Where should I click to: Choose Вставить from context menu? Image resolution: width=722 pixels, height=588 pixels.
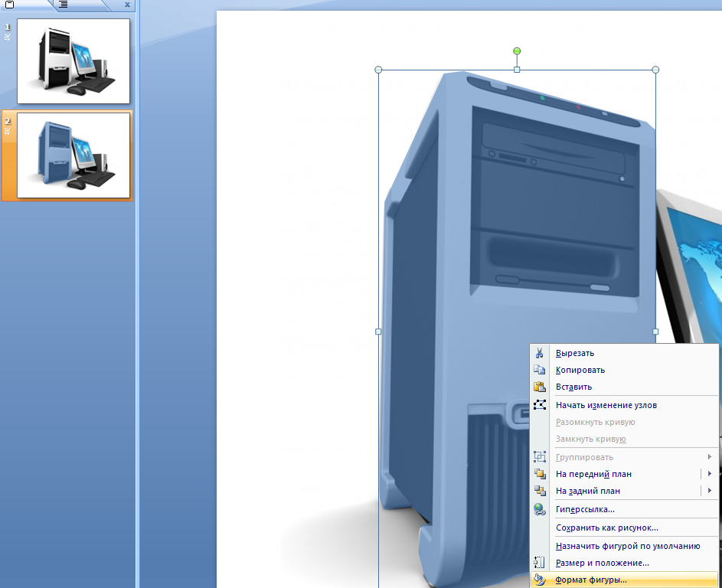click(x=624, y=387)
